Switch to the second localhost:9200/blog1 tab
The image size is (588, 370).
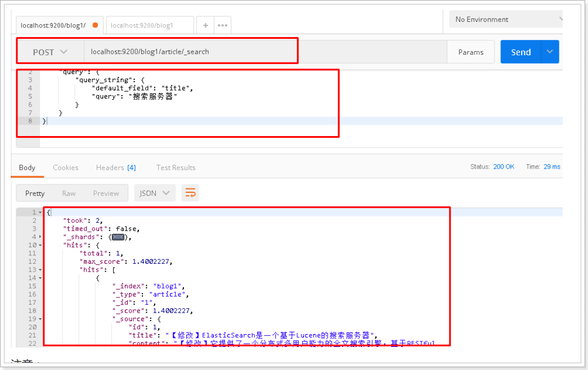click(150, 25)
